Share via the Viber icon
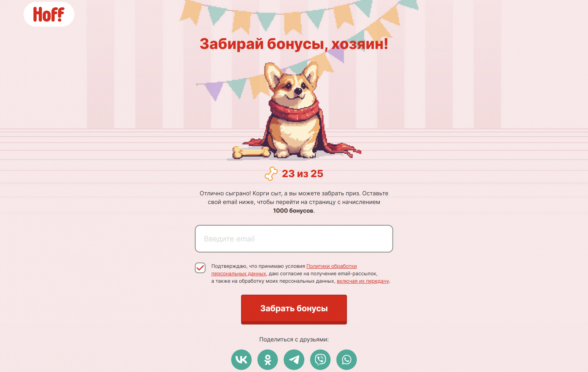The width and height of the screenshot is (588, 372). point(320,360)
